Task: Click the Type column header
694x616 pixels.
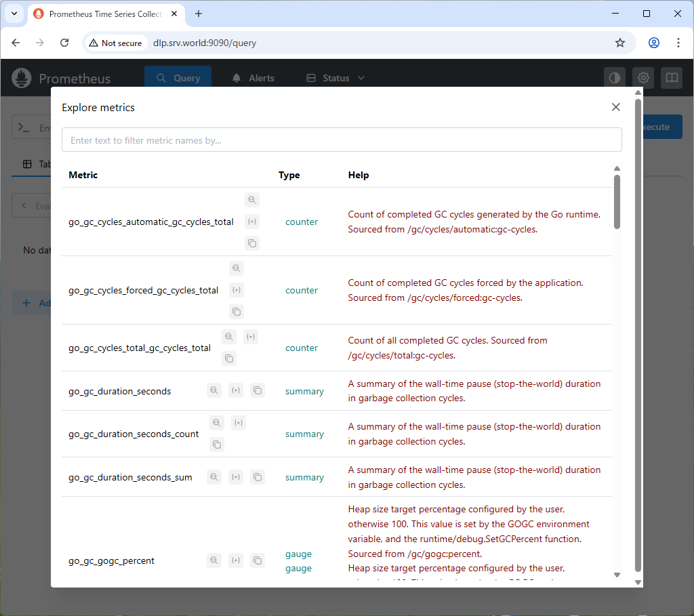Action: click(x=289, y=176)
